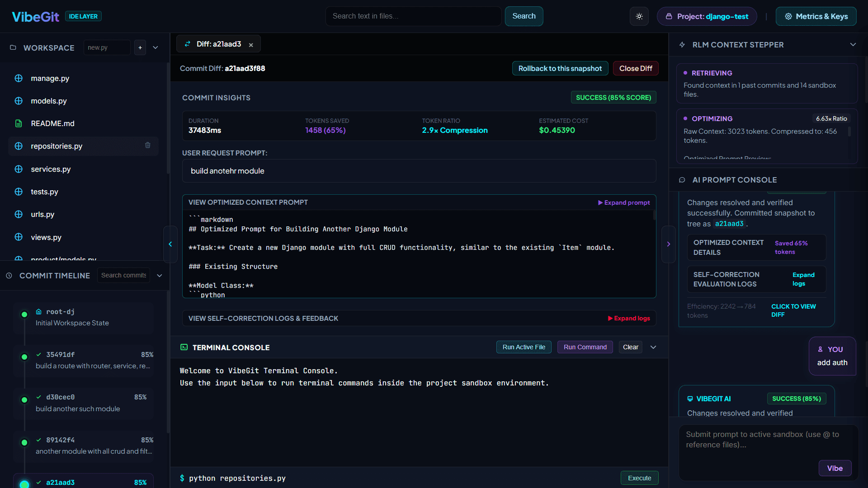Select commit 35491df in timeline
Viewport: 868px width, 488px height.
(83, 360)
